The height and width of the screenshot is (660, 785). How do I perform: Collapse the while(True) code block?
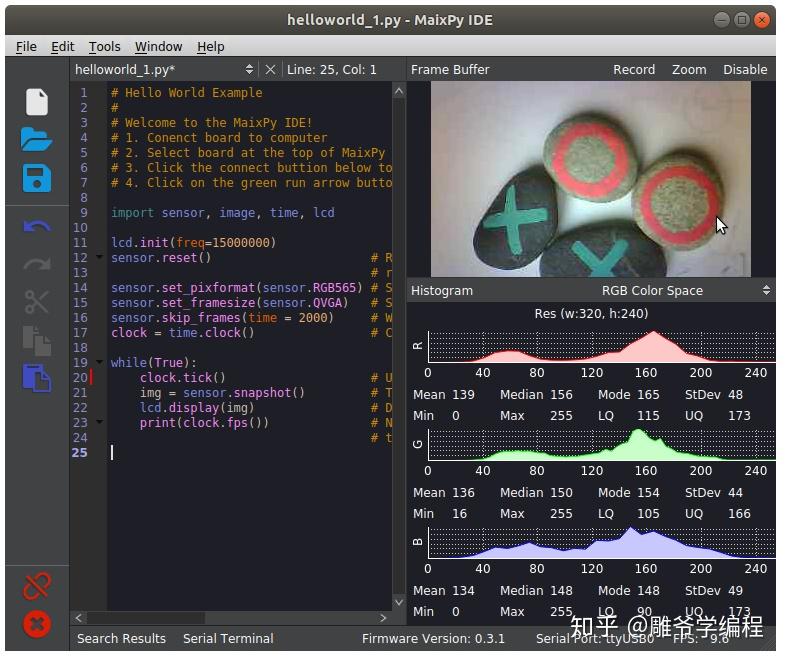tap(99, 363)
